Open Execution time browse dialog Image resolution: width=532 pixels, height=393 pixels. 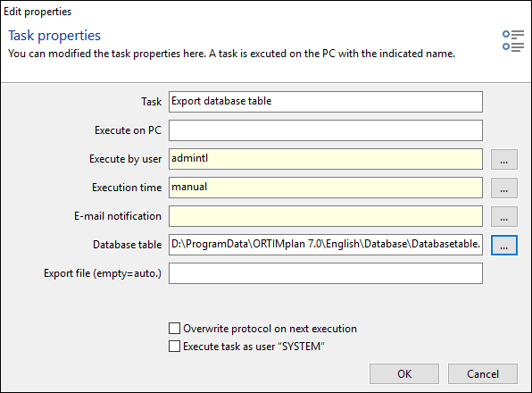tap(503, 188)
